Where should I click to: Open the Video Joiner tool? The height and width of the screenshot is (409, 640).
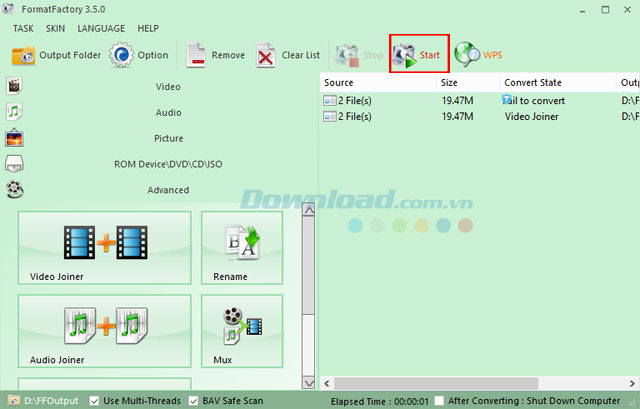[x=104, y=248]
